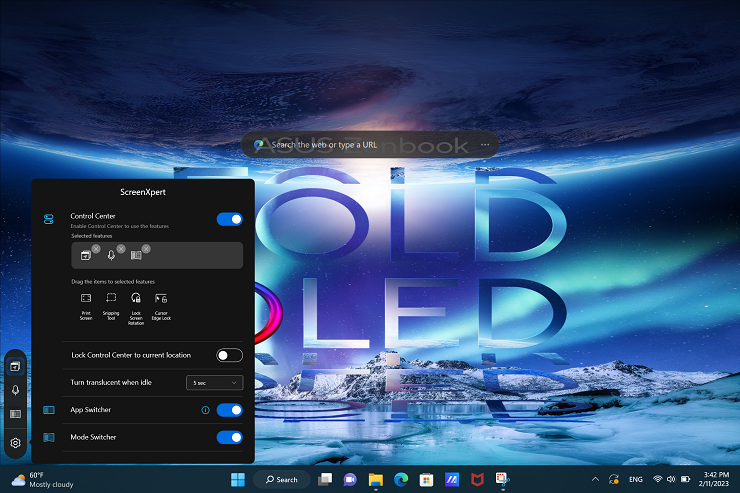740x493 pixels.
Task: Open settings gear on floating bar
Action: (15, 443)
